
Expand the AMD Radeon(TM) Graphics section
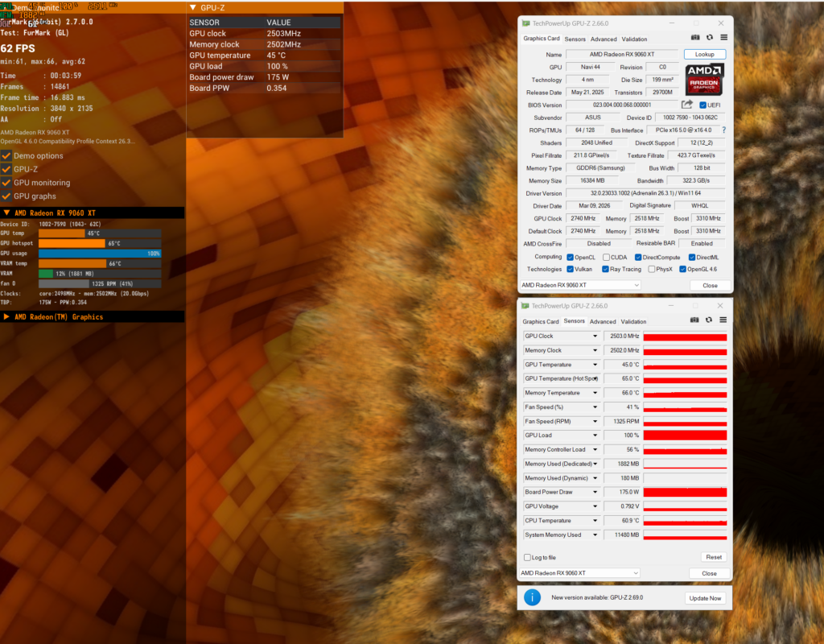6,317
